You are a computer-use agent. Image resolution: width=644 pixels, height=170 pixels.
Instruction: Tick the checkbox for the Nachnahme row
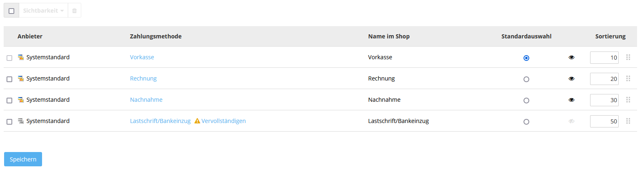click(9, 101)
